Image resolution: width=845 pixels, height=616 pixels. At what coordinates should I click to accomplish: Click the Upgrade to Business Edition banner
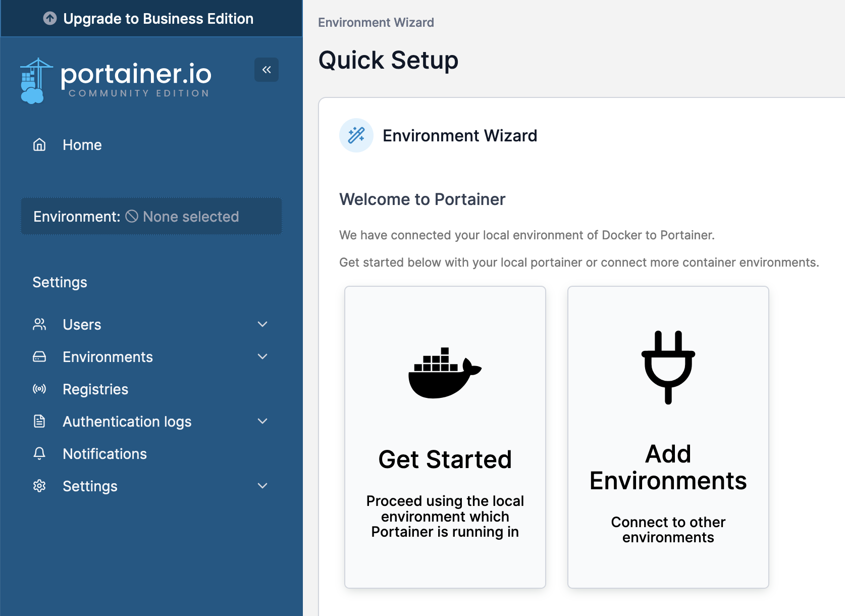click(151, 19)
